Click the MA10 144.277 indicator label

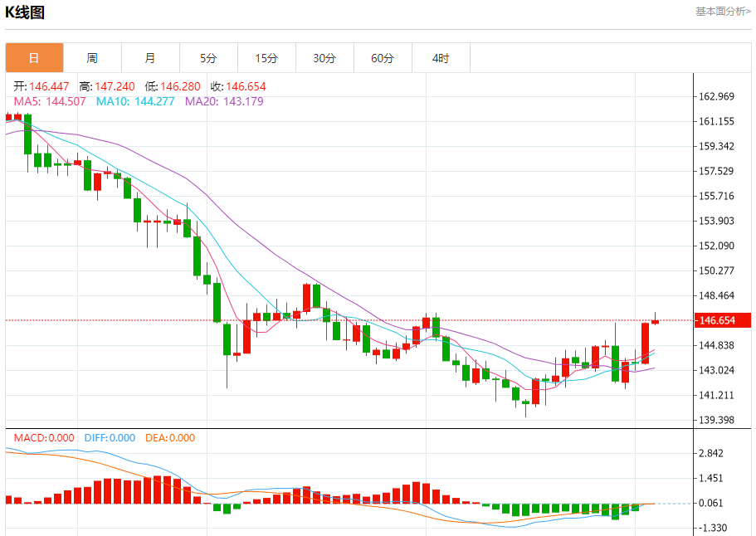[x=135, y=101]
